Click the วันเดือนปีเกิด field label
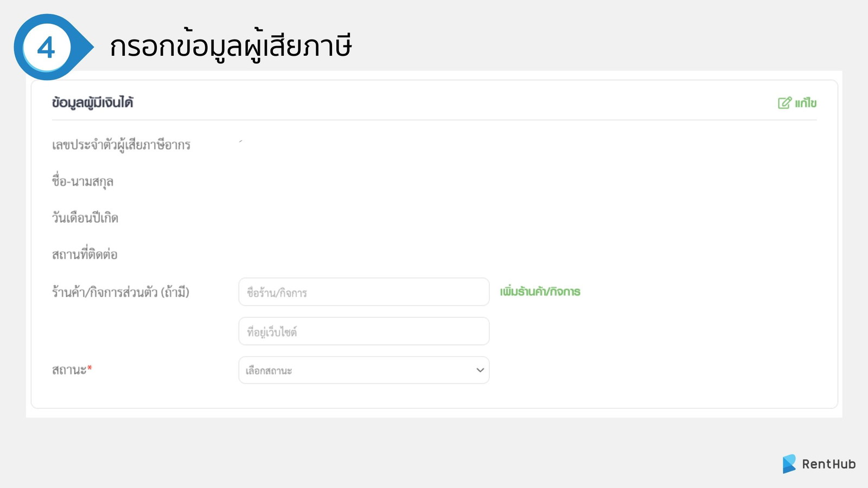This screenshot has height=488, width=868. click(85, 217)
